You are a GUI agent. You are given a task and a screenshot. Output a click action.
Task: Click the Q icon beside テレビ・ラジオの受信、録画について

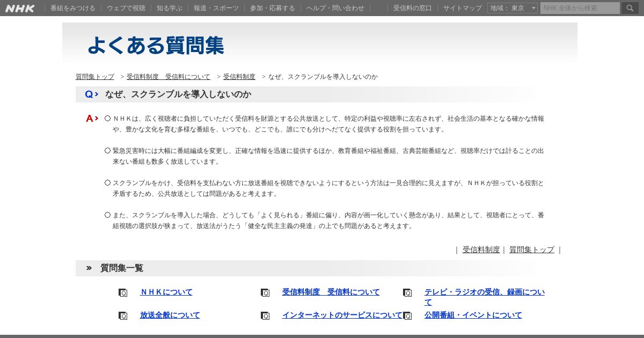407,292
